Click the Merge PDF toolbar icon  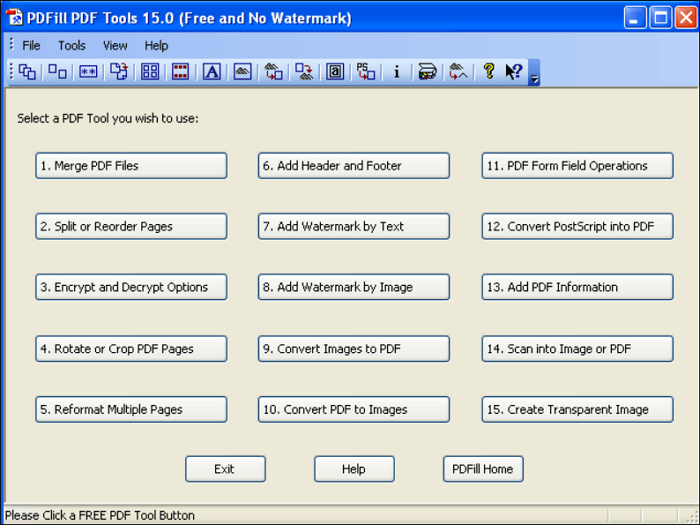(27, 71)
